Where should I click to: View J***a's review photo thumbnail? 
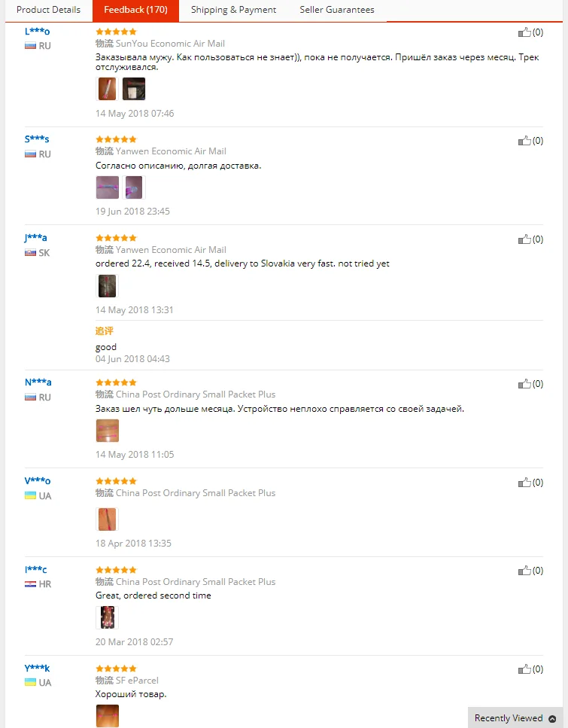[x=107, y=285]
